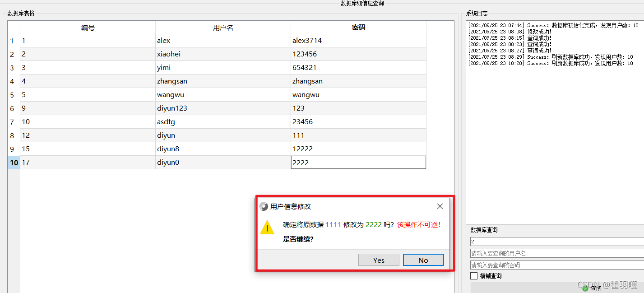Image resolution: width=644 pixels, height=293 pixels.
Task: Click the green check icon on 查询 button
Action: coord(585,288)
